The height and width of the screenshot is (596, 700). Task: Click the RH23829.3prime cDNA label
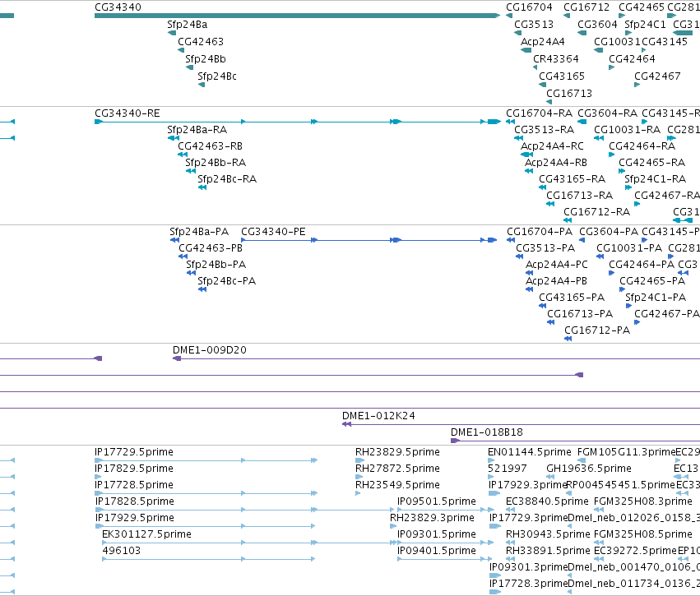(432, 519)
